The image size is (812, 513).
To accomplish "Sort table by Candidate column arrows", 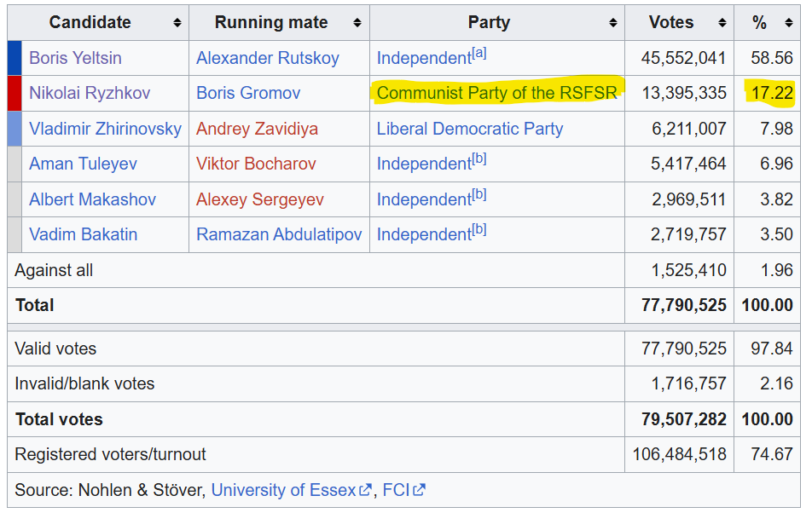I will click(177, 23).
